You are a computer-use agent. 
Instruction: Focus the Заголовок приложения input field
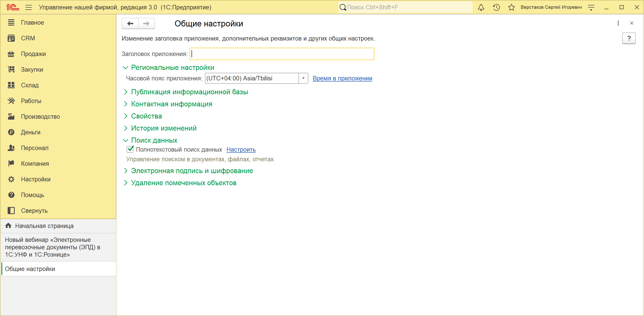pos(282,54)
